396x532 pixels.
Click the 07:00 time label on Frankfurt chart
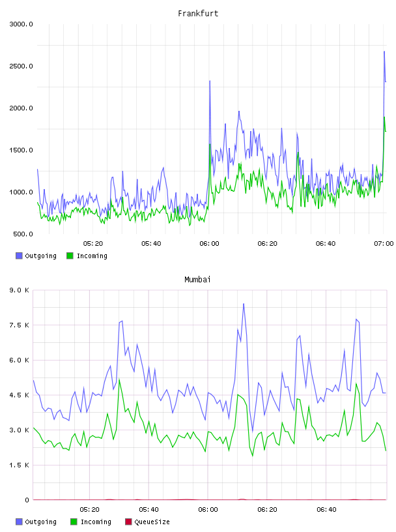coord(384,244)
